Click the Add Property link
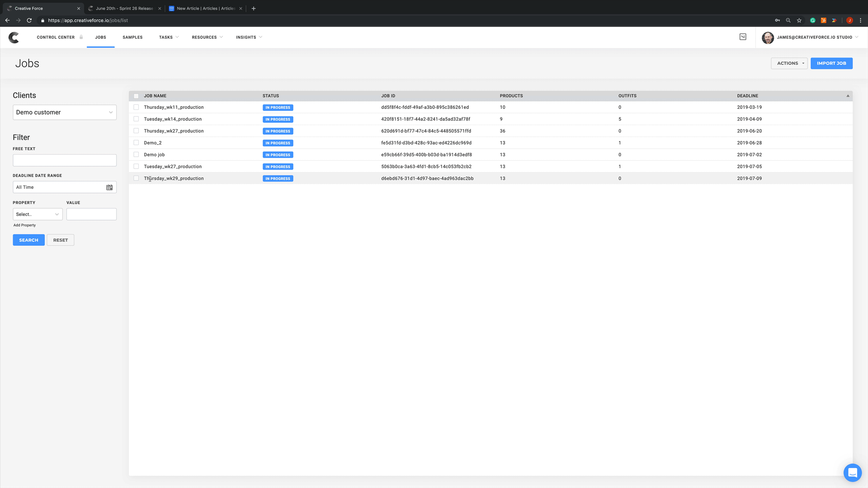Screen dimensions: 868x488 (x=24, y=225)
